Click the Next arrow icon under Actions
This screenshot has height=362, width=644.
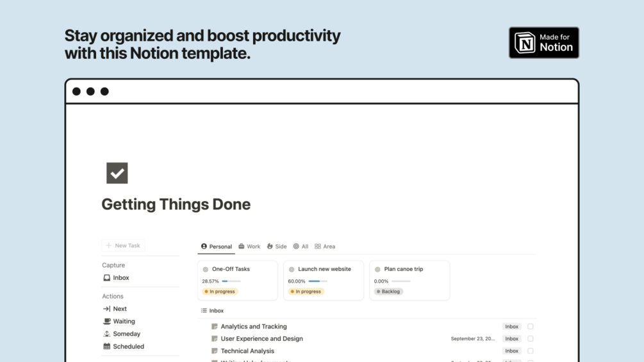point(107,309)
